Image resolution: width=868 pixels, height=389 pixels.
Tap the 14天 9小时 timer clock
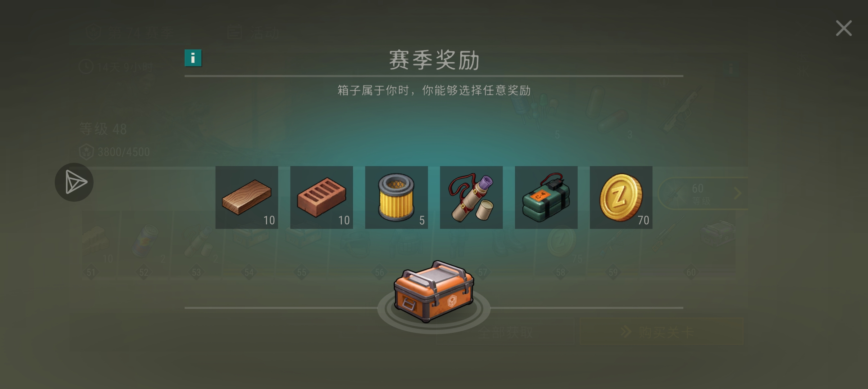[x=116, y=67]
